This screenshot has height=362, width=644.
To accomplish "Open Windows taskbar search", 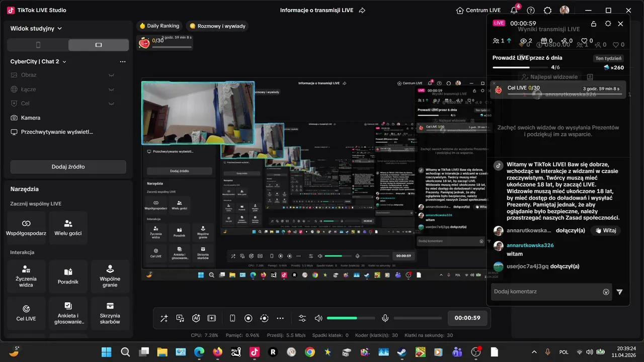I will point(125,352).
